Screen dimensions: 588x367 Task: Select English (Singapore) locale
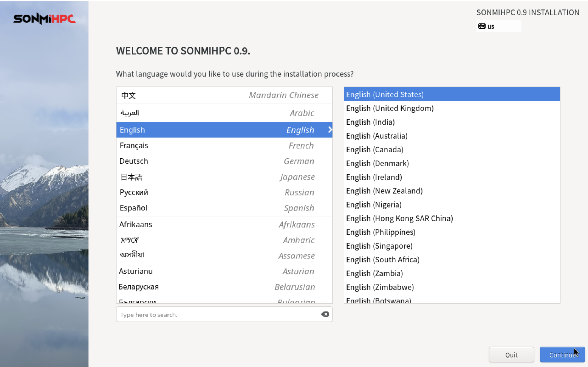[x=379, y=246]
